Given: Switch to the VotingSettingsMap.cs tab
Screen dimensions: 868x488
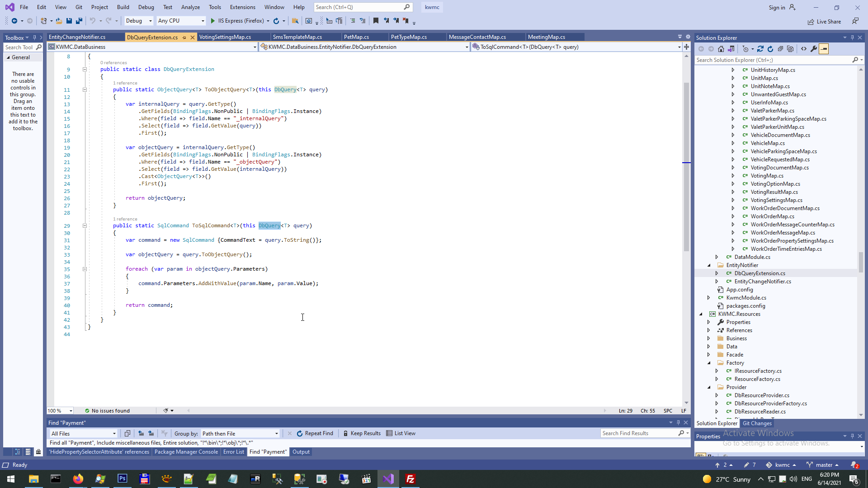Looking at the screenshot, I should (225, 37).
